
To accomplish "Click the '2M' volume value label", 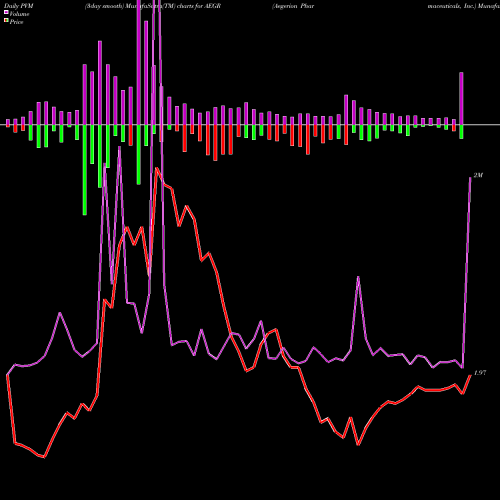I will point(478,175).
